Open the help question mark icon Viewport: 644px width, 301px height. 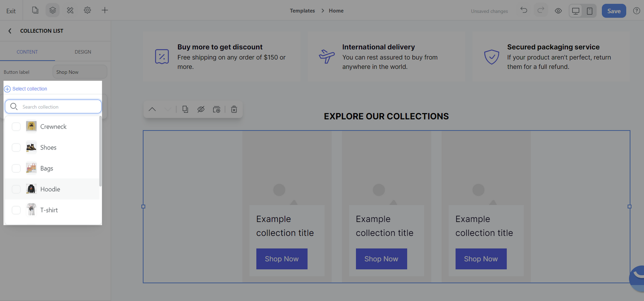click(636, 11)
